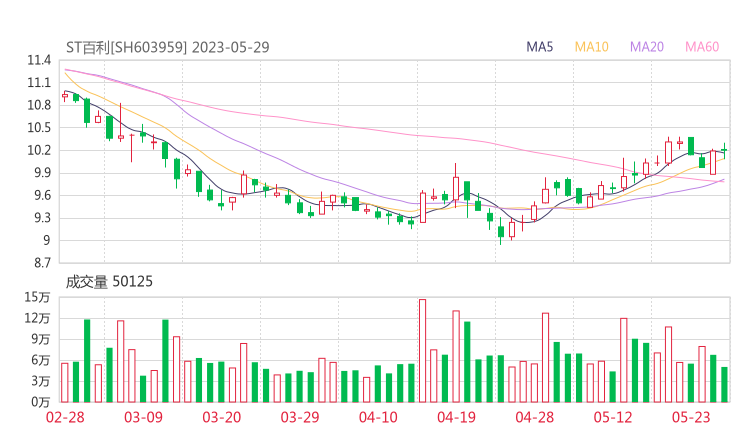Click the MA5 legend label

click(x=539, y=47)
